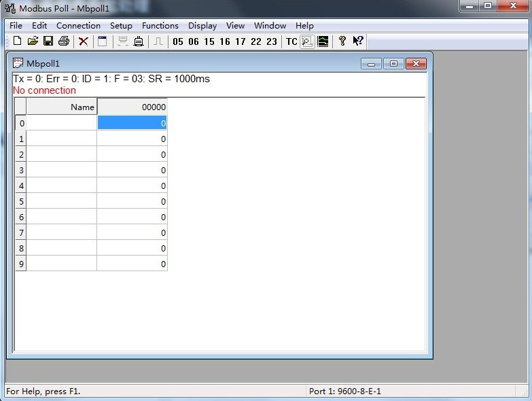Select the value cell in row 9

coord(132,264)
